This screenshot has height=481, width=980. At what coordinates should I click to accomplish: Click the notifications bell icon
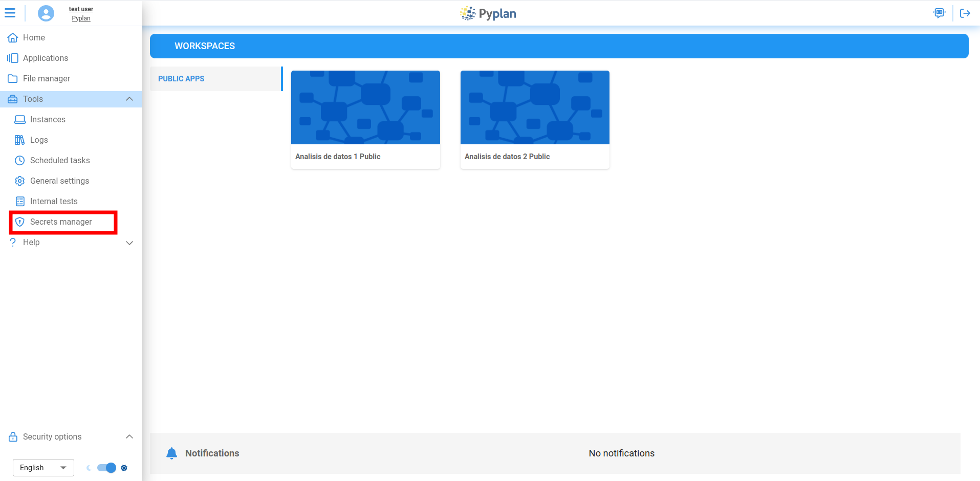pos(171,453)
